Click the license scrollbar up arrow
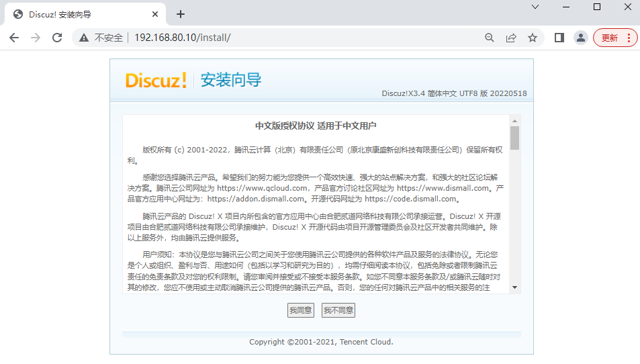Screen dimensions: 640x364 click(x=514, y=121)
